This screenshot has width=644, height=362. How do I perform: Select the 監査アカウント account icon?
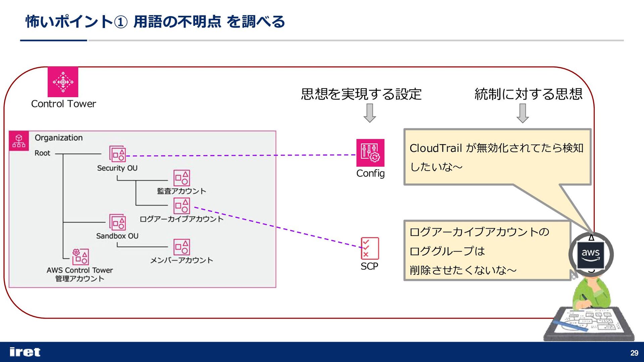[181, 178]
